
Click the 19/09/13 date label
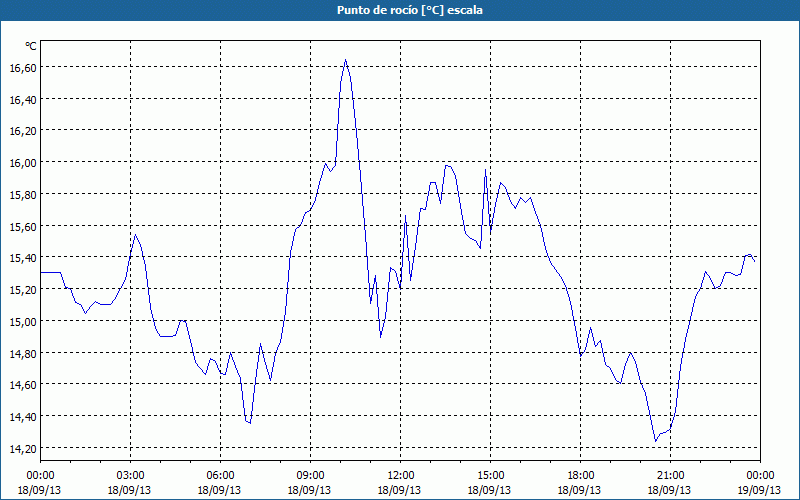[x=759, y=490]
